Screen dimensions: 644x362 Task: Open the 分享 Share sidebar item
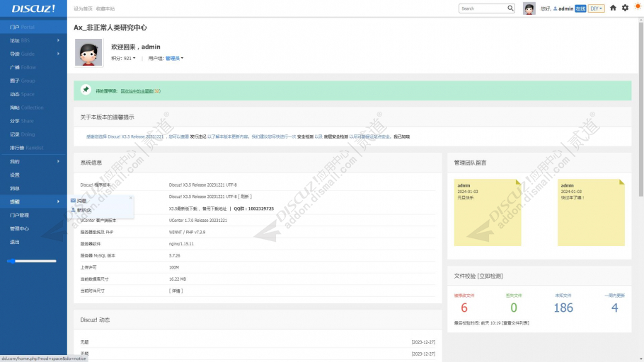(33, 121)
